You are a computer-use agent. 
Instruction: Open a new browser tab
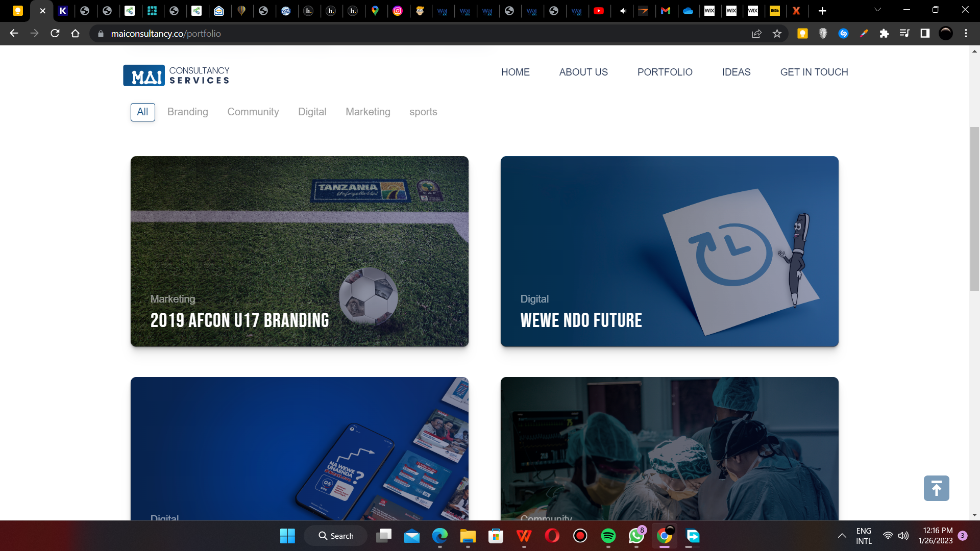(822, 11)
